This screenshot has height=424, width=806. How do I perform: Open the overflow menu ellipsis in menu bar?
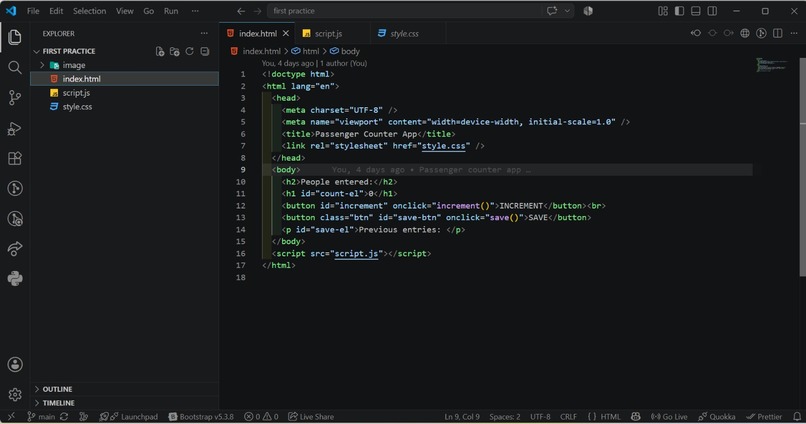coord(195,11)
